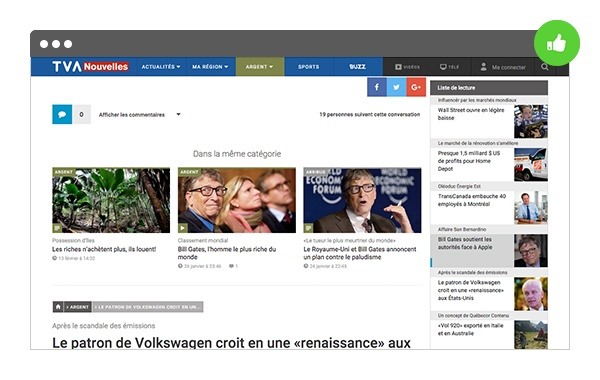Viewport: 600px width, 380px height.
Task: Open the search magnifier icon
Action: pyautogui.click(x=545, y=67)
